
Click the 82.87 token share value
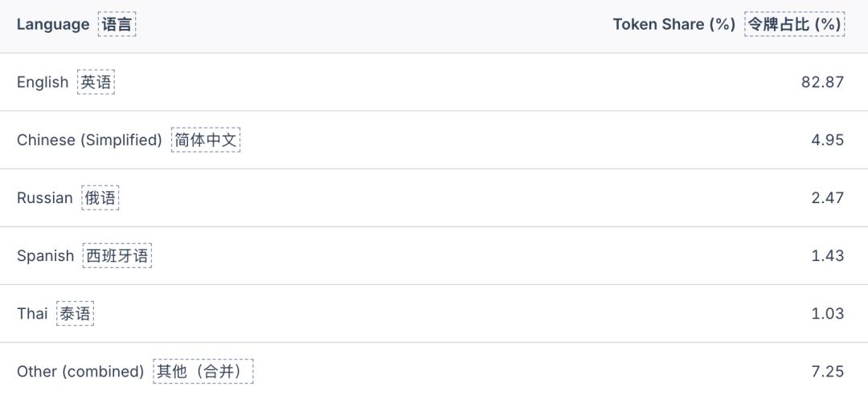click(822, 82)
